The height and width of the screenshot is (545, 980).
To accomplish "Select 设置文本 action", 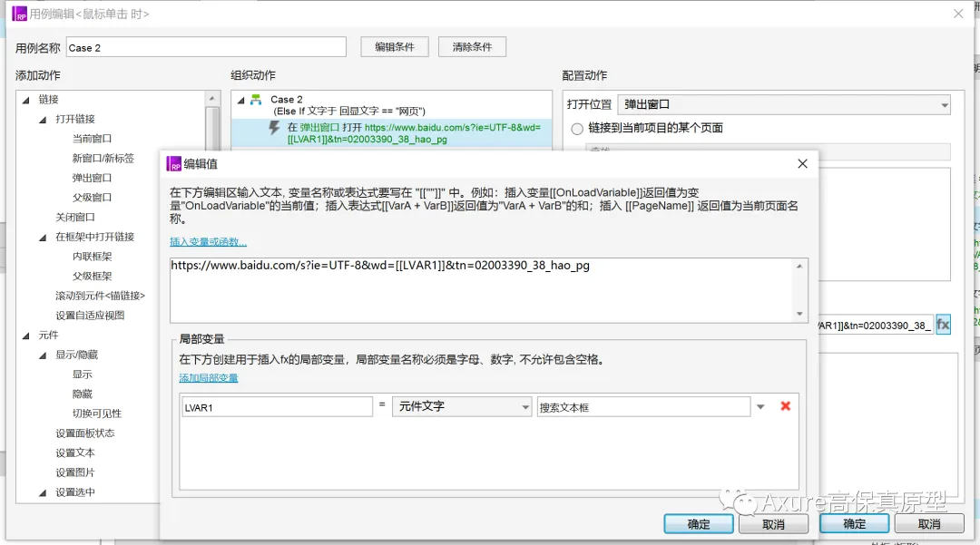I will pyautogui.click(x=75, y=453).
